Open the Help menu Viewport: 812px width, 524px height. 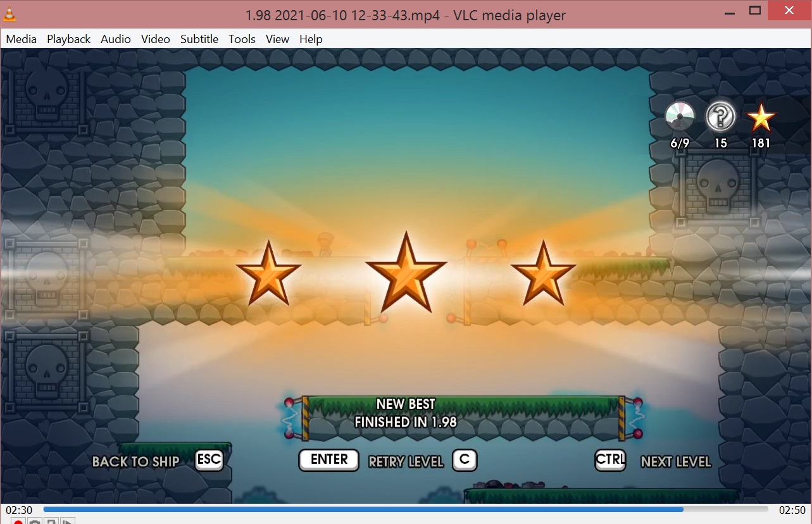click(x=311, y=39)
